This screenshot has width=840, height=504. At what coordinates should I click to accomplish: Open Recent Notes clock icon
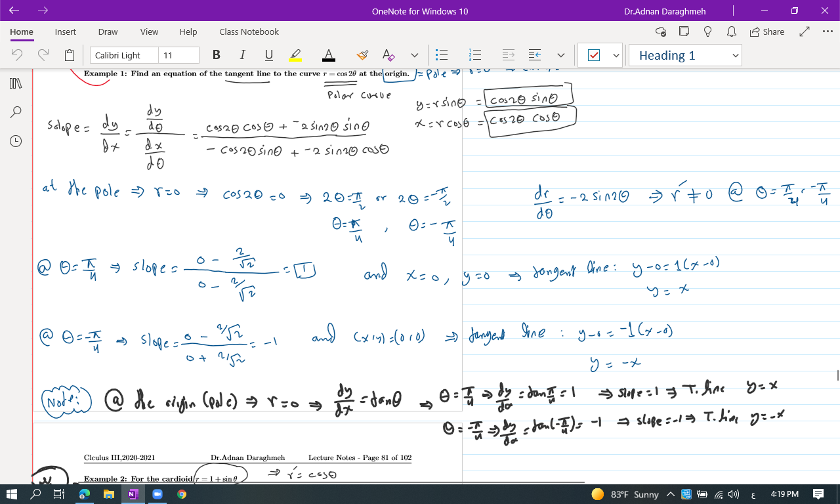[16, 141]
